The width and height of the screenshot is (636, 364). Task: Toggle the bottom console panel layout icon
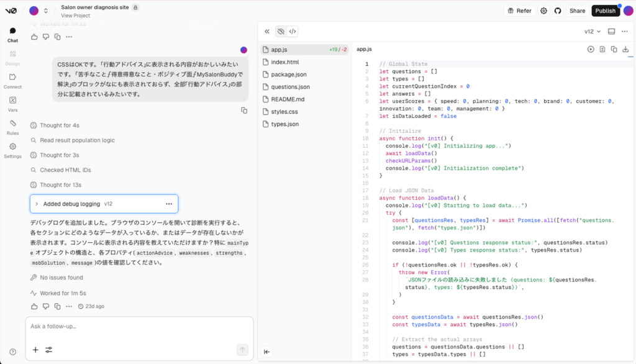(x=611, y=32)
